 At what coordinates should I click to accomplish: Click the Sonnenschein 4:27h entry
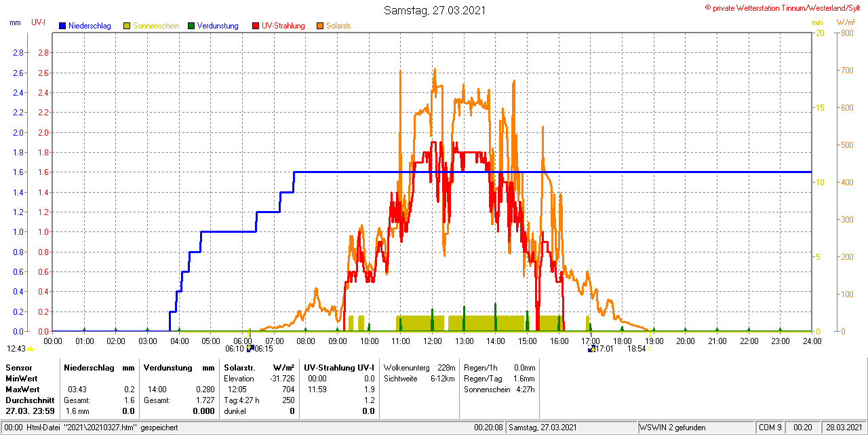click(499, 389)
